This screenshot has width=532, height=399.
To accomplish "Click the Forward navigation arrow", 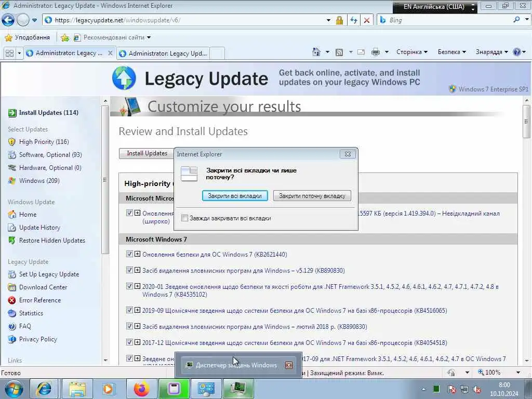I will (x=23, y=20).
